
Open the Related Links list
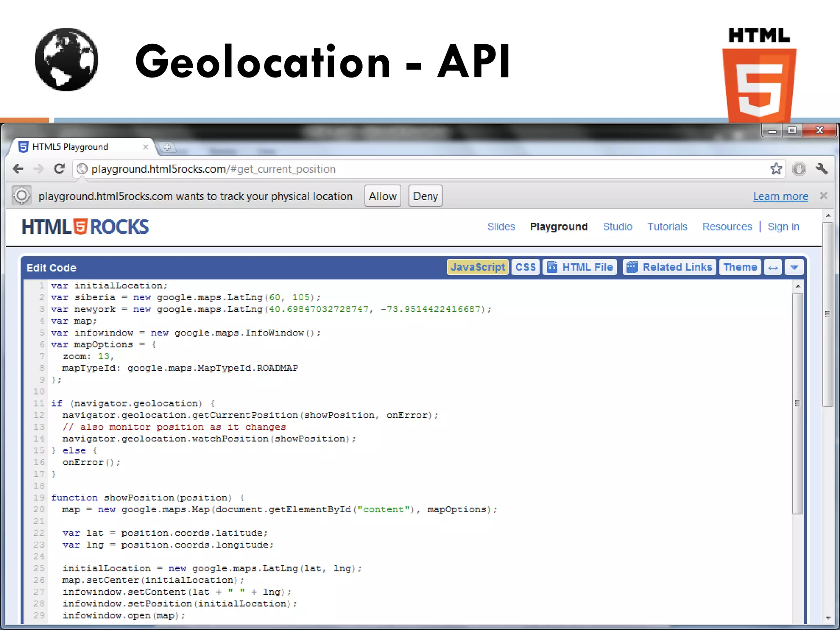pos(669,267)
